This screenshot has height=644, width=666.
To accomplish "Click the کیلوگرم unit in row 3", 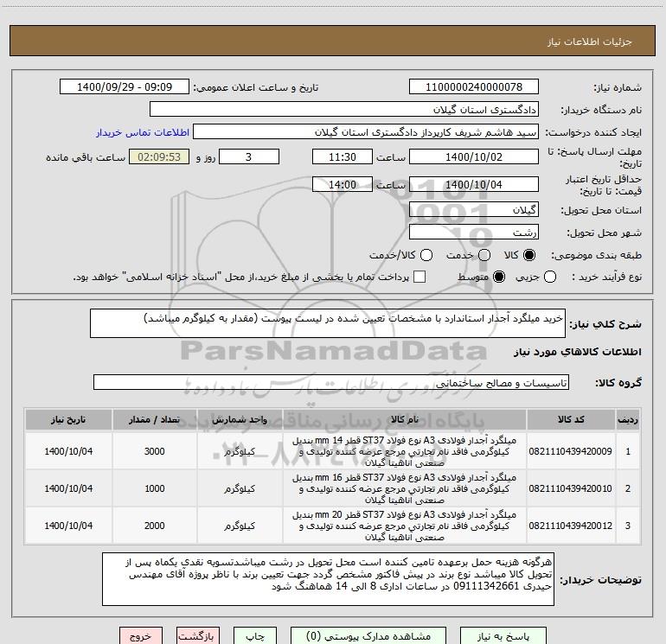I will (x=240, y=526).
